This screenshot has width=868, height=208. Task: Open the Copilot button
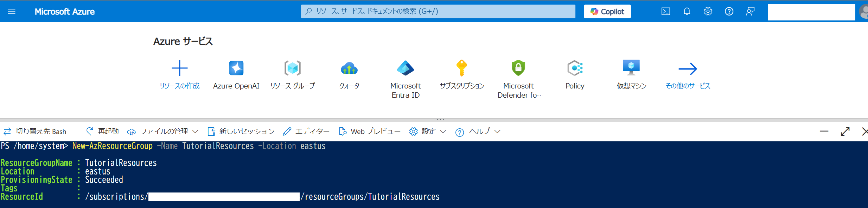(607, 11)
